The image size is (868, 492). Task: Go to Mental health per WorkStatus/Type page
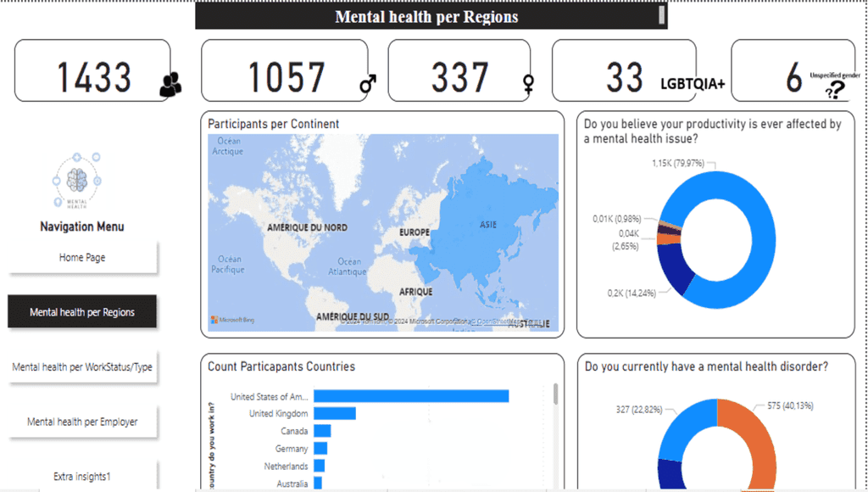click(82, 366)
